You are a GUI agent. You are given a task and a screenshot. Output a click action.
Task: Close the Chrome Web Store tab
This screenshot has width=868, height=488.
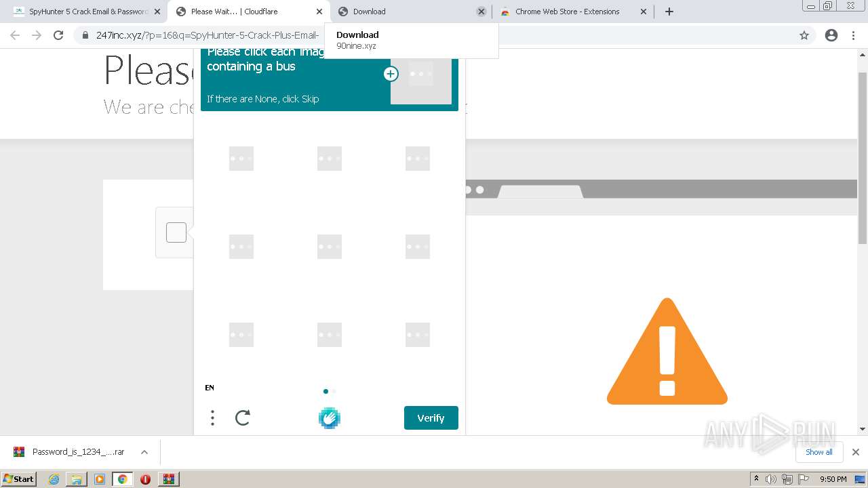pos(644,12)
